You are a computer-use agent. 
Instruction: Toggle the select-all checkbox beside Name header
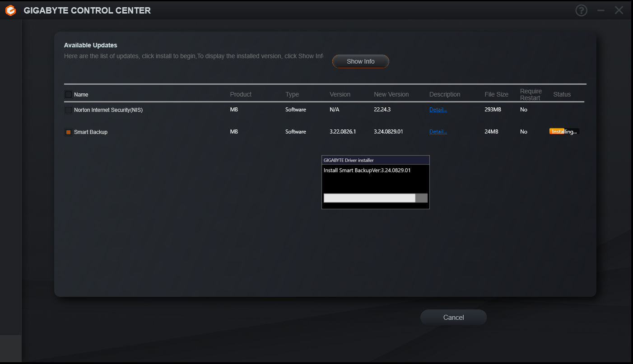(68, 95)
